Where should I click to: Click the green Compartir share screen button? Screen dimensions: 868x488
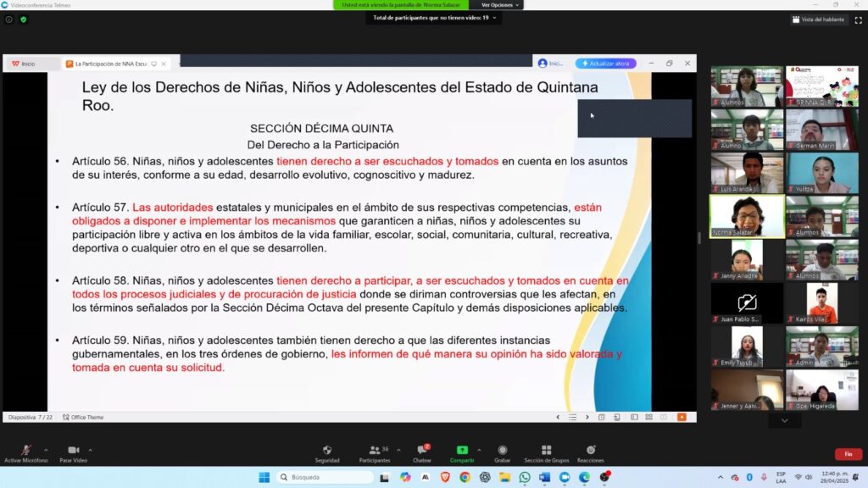tap(462, 453)
